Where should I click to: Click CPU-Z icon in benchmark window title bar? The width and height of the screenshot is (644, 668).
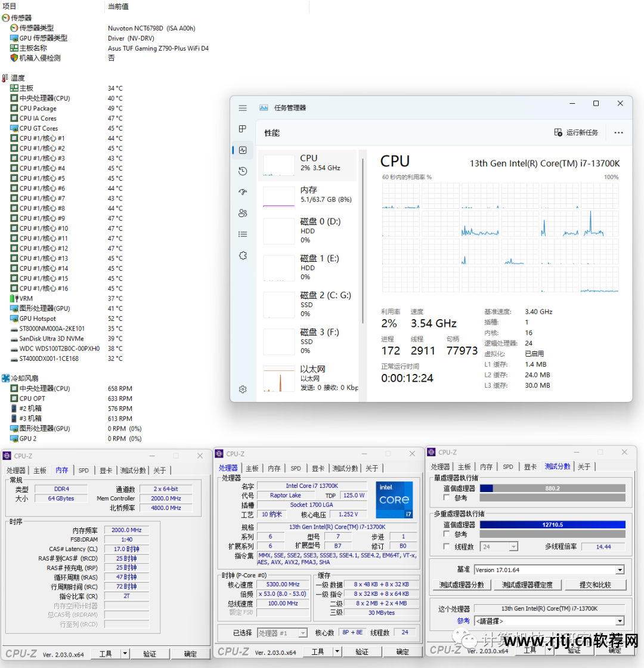click(432, 452)
